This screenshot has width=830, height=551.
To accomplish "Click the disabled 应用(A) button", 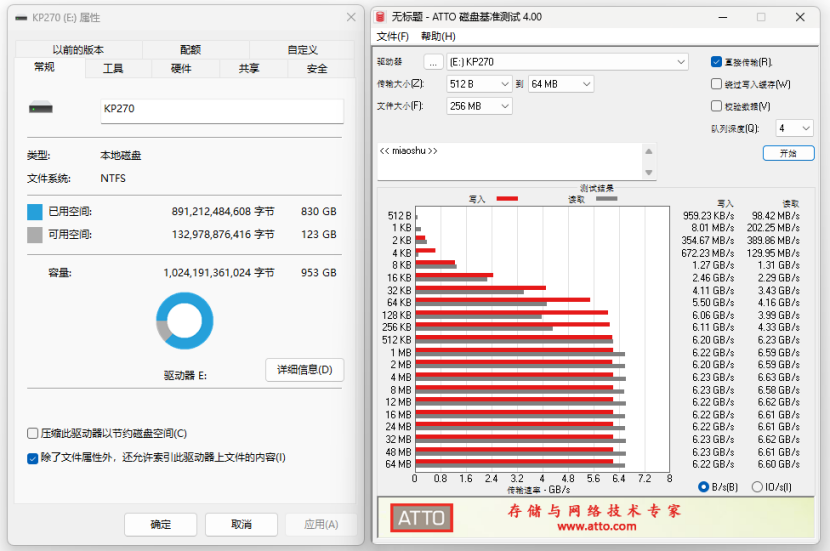I will click(321, 525).
